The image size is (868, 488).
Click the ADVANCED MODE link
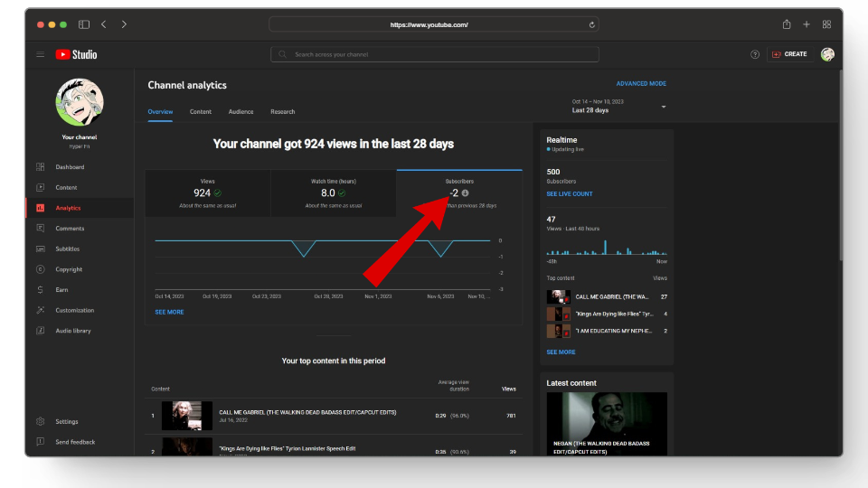(641, 84)
